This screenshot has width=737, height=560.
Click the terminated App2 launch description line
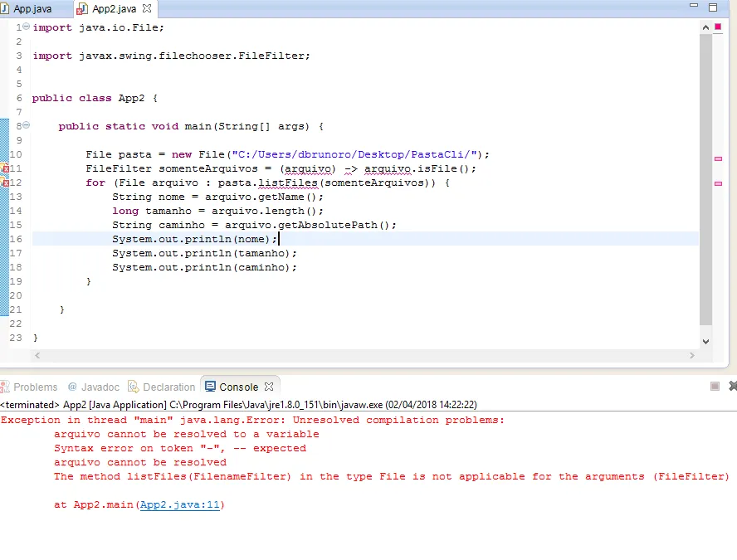point(239,405)
